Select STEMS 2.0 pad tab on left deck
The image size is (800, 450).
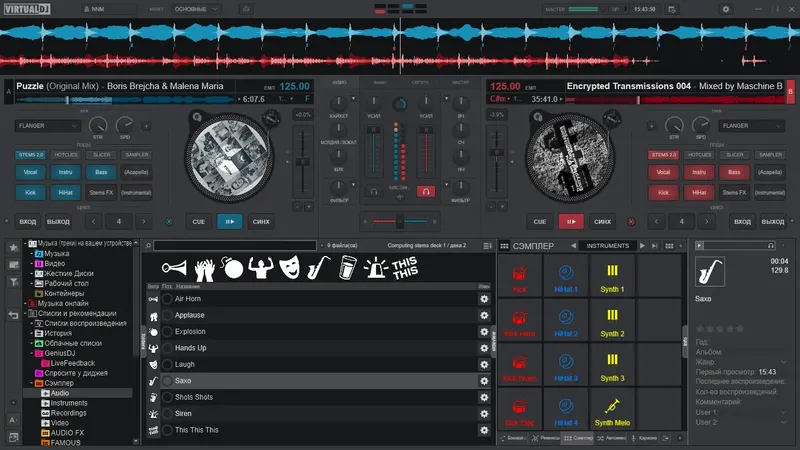point(31,155)
